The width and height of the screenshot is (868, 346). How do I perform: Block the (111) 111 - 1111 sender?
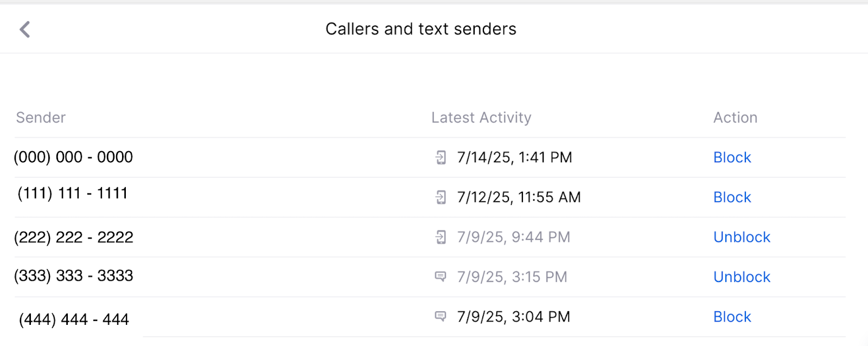pos(732,197)
